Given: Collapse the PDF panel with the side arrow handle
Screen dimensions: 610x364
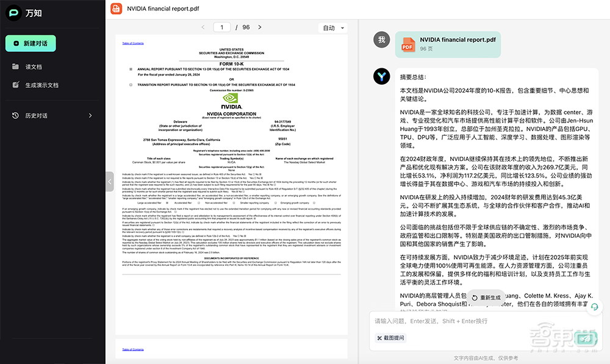Looking at the screenshot, I should click(x=110, y=181).
